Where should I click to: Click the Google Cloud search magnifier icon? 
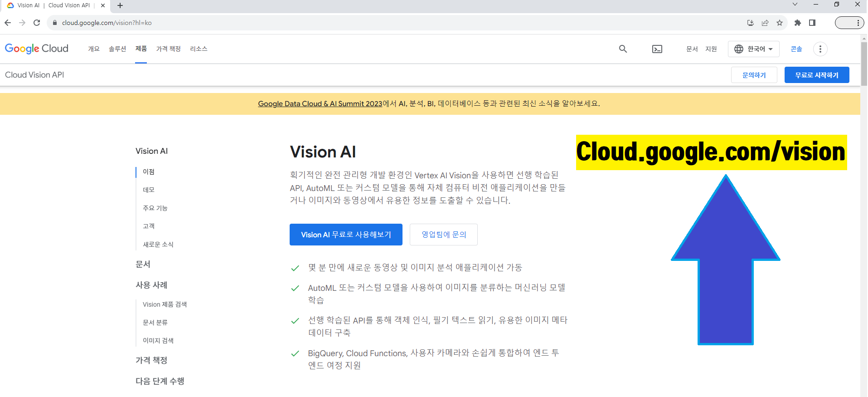tap(623, 49)
